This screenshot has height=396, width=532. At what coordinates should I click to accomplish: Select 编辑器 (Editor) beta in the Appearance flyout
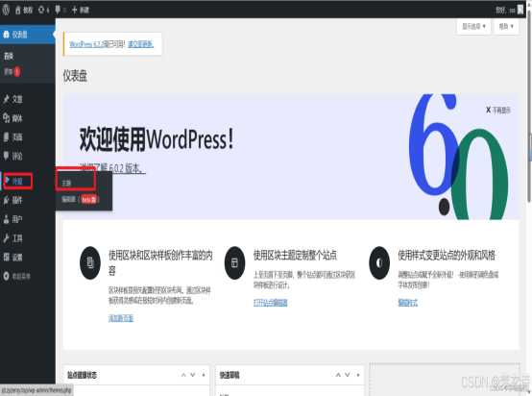[x=80, y=199]
